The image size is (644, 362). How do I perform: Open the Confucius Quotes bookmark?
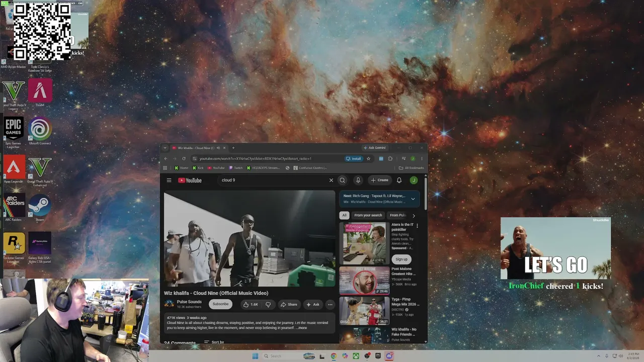(x=310, y=168)
